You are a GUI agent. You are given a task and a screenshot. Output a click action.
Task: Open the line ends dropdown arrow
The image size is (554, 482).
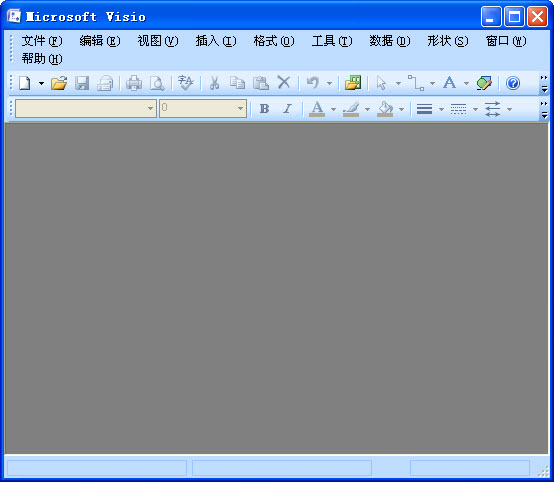[509, 109]
